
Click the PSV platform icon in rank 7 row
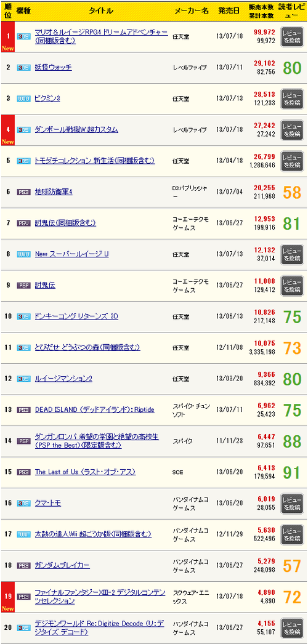coord(23,223)
